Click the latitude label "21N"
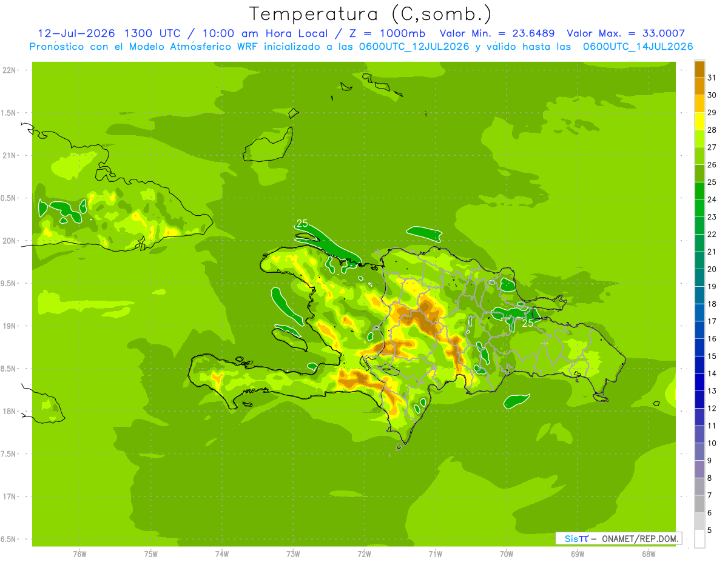 click(x=9, y=155)
